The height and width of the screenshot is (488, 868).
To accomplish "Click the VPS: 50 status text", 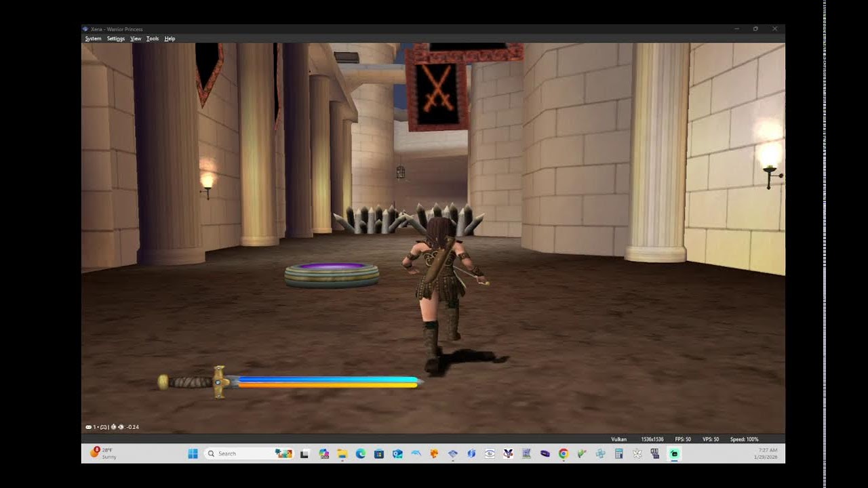I will [711, 439].
